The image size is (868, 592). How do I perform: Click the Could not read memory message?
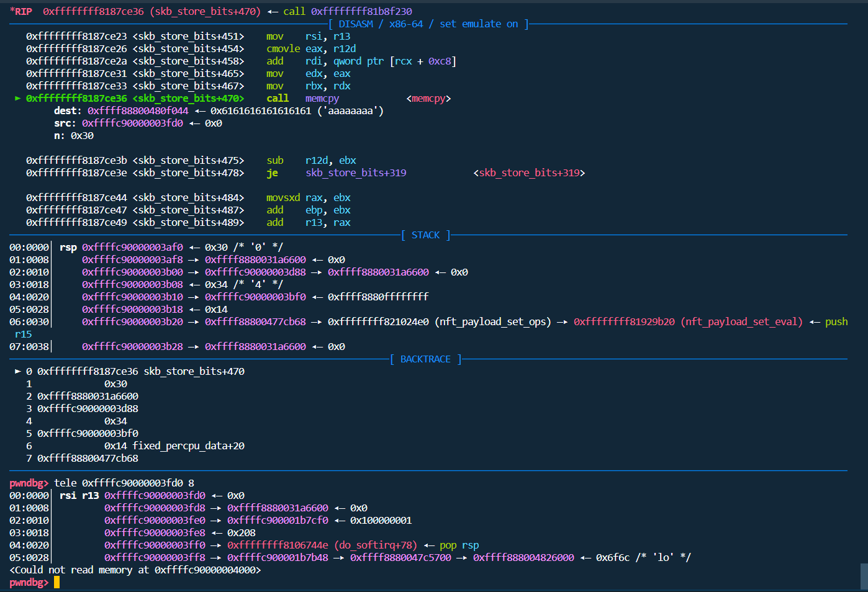(x=135, y=570)
